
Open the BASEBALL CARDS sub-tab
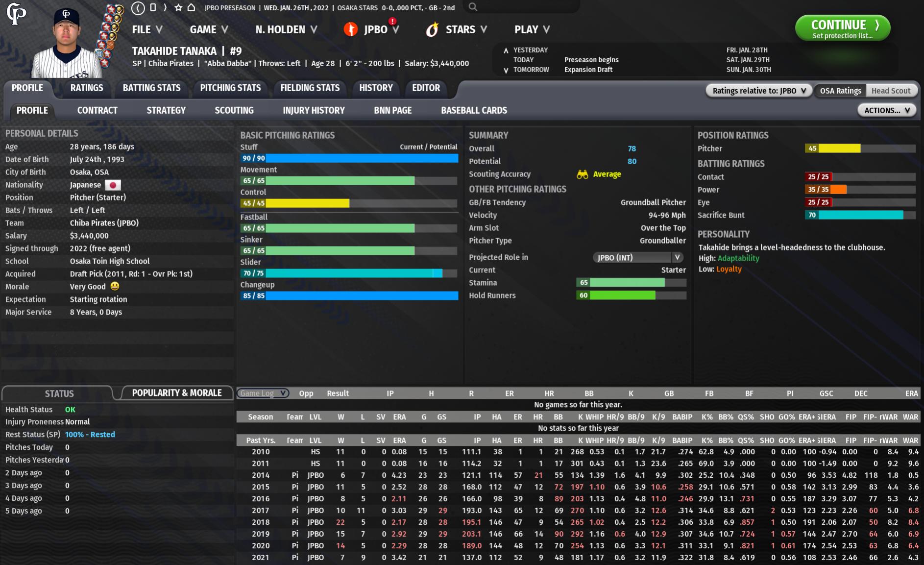474,111
